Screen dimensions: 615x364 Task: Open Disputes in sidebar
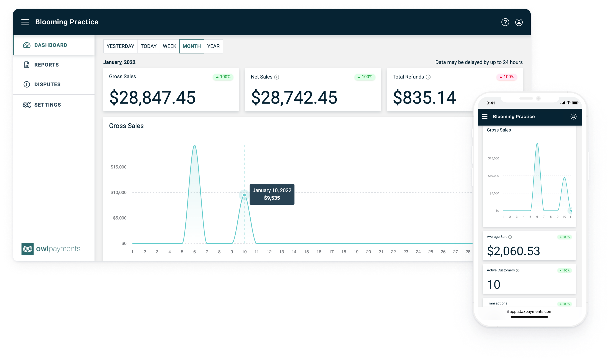click(x=54, y=84)
